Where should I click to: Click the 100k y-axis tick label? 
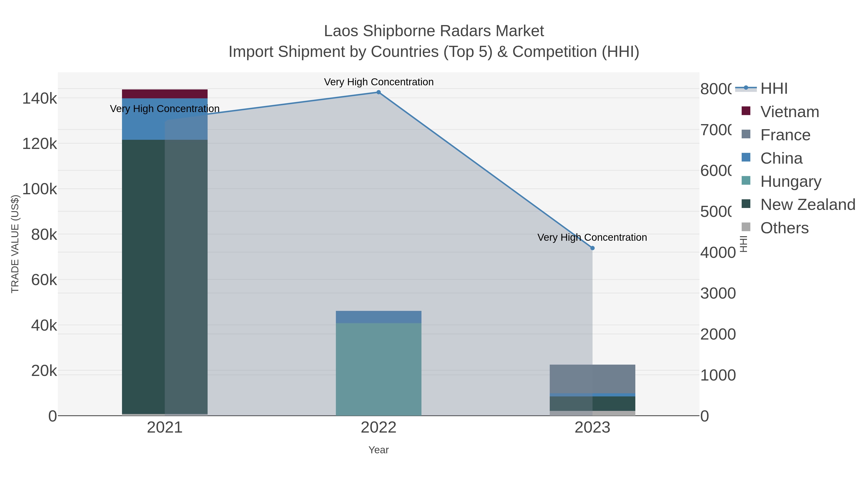click(40, 189)
